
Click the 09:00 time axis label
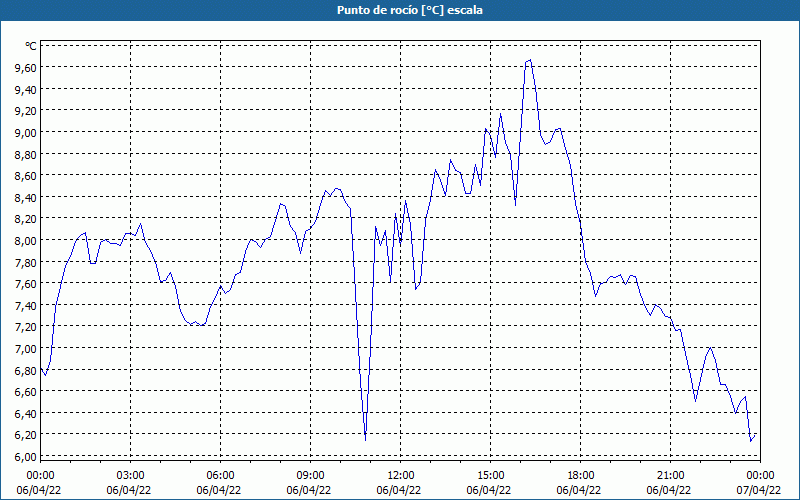click(x=310, y=476)
